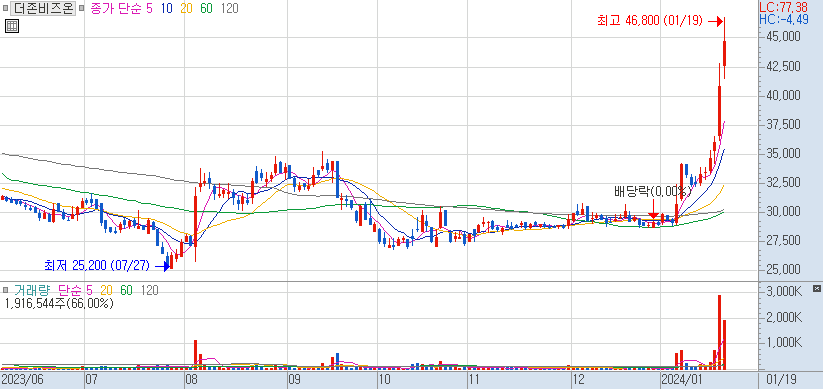Screen dimensions: 823x389
Task: Click the volume pane 단순 label
Action: click(x=70, y=290)
